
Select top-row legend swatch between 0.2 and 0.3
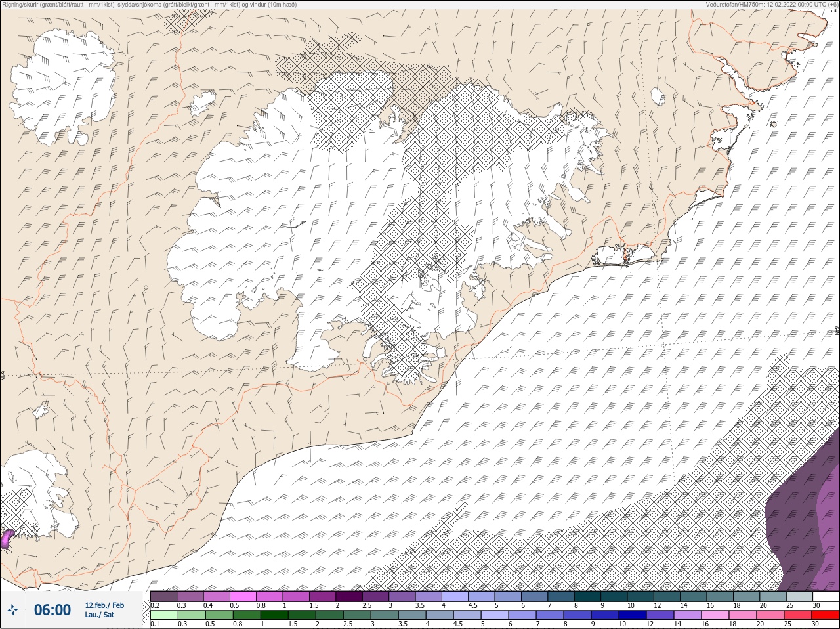coord(163,596)
